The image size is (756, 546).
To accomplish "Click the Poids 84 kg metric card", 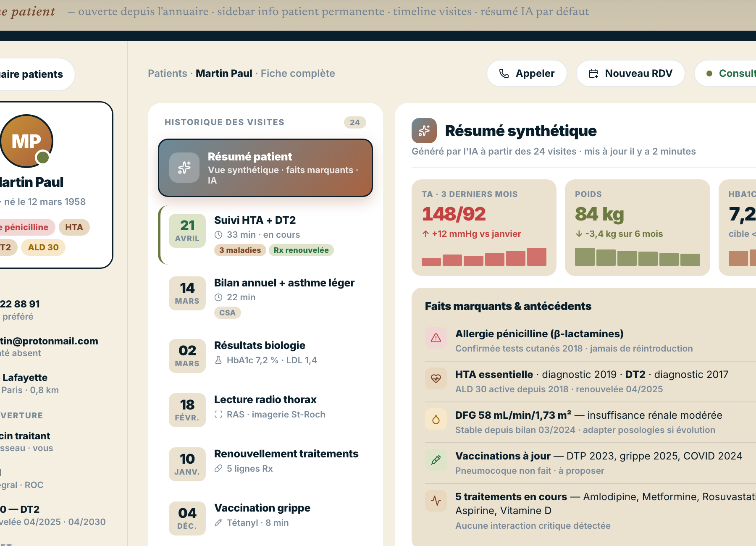I will point(637,228).
